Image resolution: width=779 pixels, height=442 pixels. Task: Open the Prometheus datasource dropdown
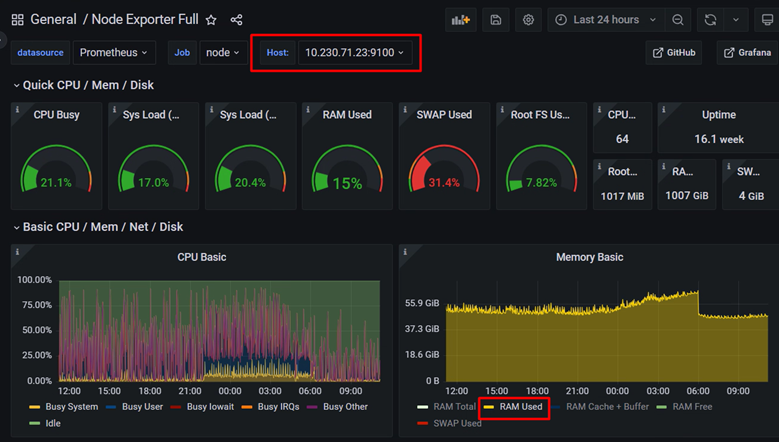[114, 53]
